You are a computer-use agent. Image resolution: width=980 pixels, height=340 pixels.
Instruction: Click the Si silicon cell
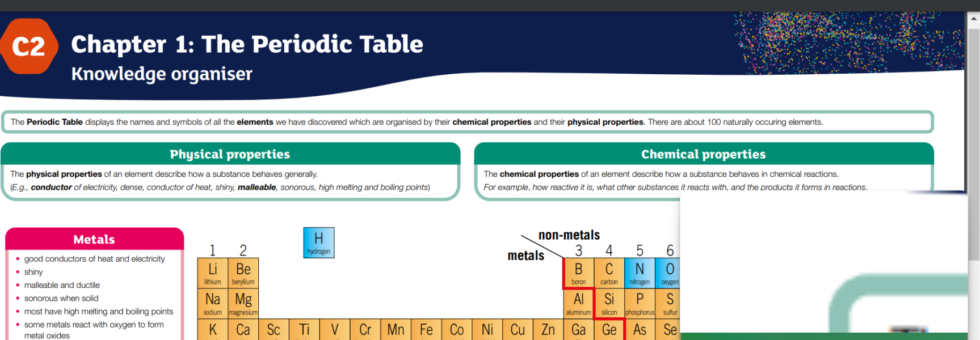pyautogui.click(x=609, y=303)
